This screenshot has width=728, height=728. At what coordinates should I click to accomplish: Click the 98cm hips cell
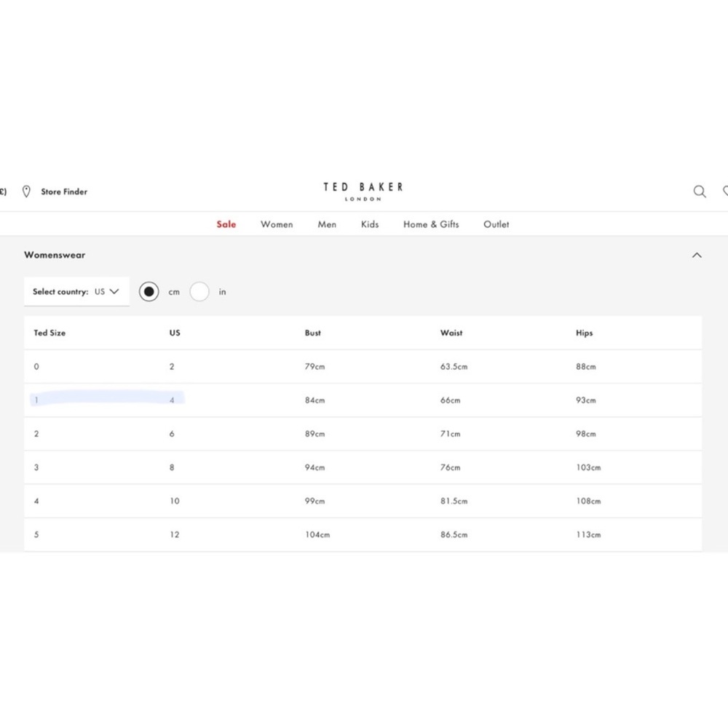pos(586,434)
